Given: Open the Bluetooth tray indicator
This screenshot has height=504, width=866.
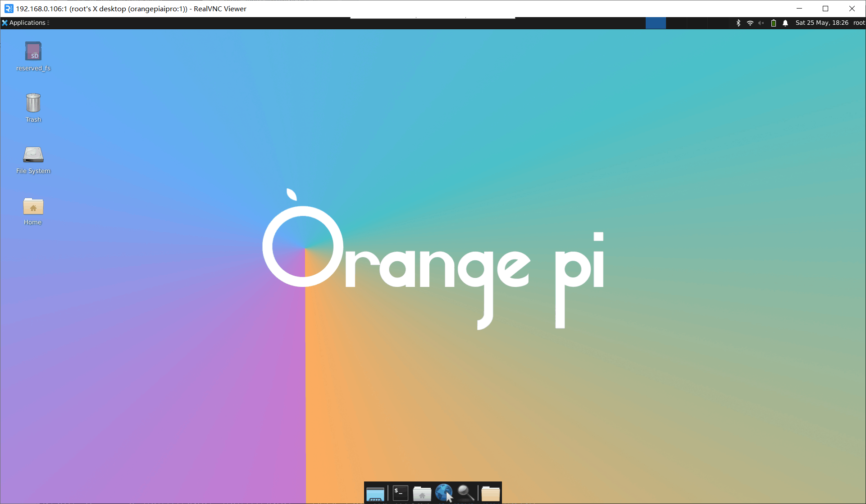Looking at the screenshot, I should click(x=738, y=23).
